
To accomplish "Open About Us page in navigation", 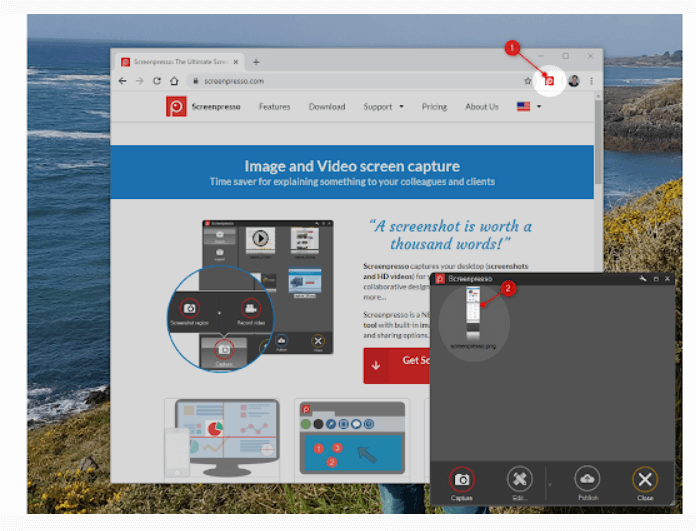I will point(482,107).
